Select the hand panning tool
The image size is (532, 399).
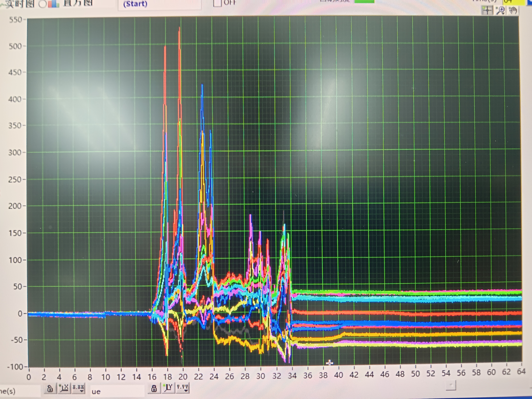(x=513, y=11)
